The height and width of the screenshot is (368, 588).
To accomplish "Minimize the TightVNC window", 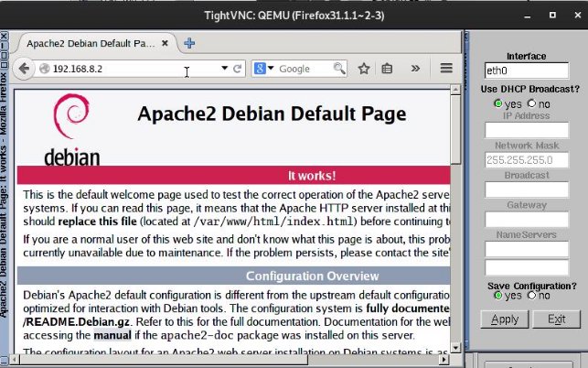I will (x=528, y=16).
